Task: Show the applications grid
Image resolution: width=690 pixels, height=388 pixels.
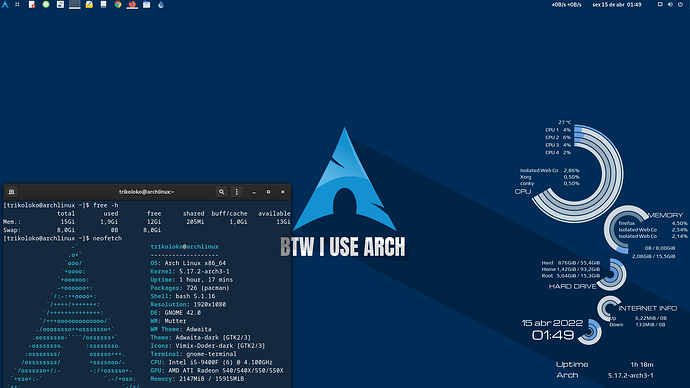Action: click(17, 4)
